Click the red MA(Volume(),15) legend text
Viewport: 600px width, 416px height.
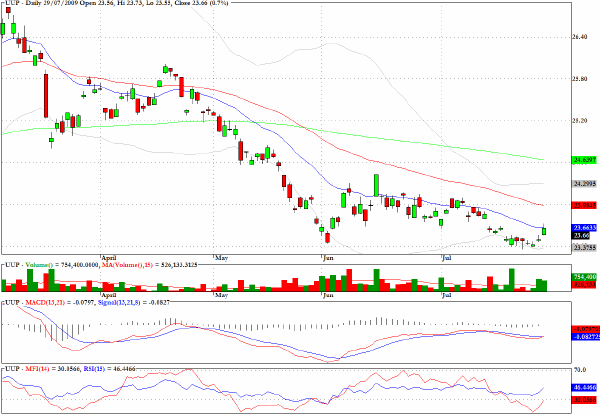[127, 264]
